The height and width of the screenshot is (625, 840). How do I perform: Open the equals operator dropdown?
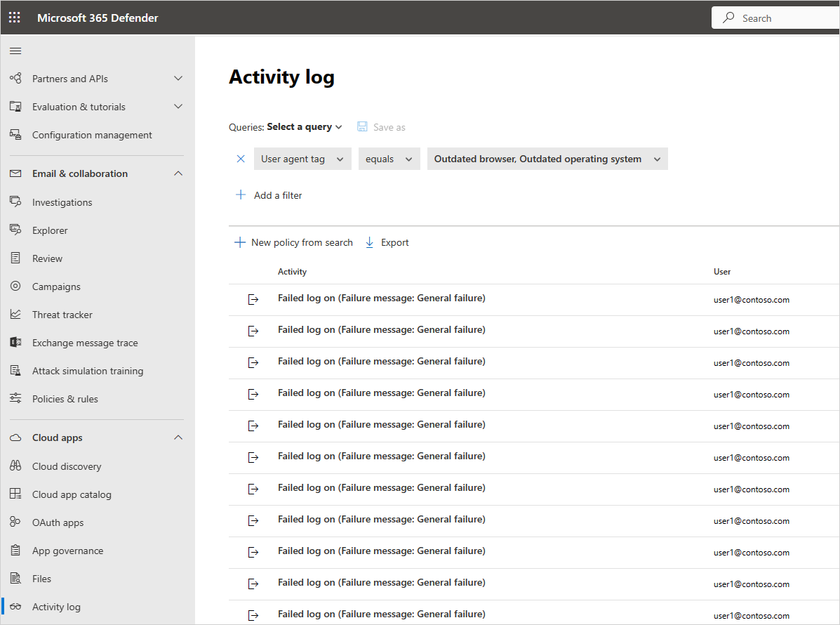click(x=389, y=159)
